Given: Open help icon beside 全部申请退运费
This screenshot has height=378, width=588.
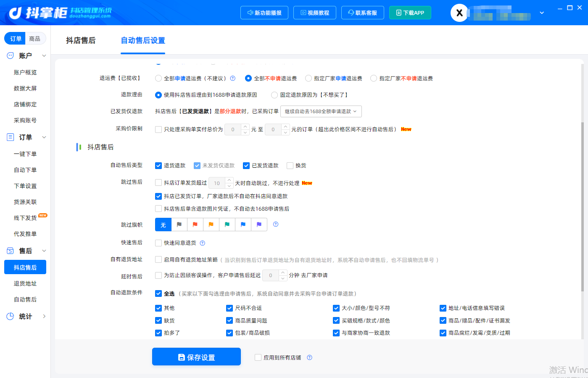Looking at the screenshot, I should coord(232,78).
